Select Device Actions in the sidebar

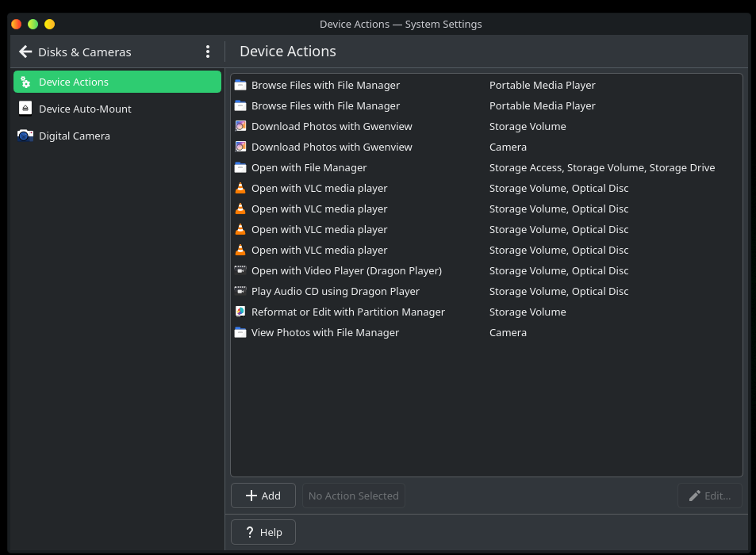pos(117,82)
